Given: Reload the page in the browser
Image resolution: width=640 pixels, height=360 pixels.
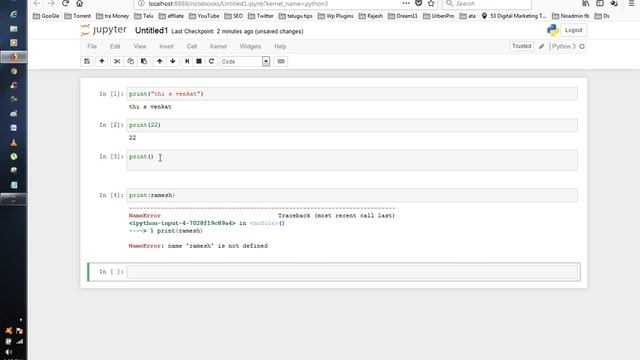Looking at the screenshot, I should [x=65, y=3].
